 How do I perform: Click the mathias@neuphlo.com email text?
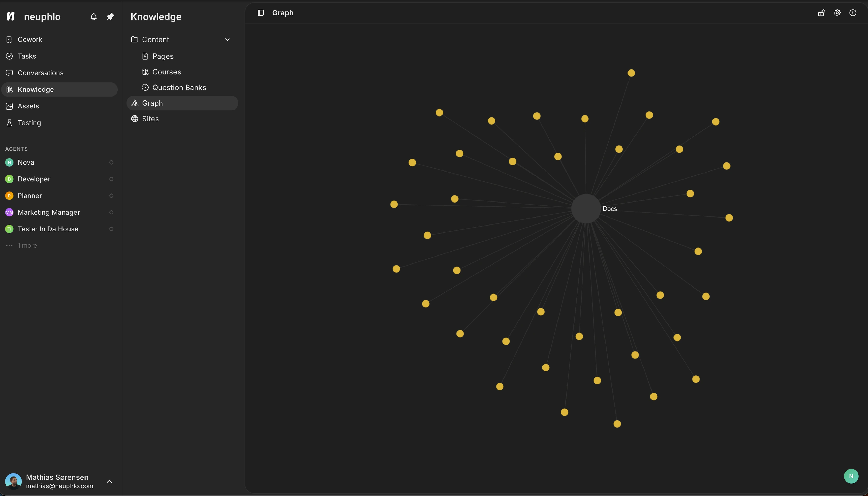[x=60, y=486]
